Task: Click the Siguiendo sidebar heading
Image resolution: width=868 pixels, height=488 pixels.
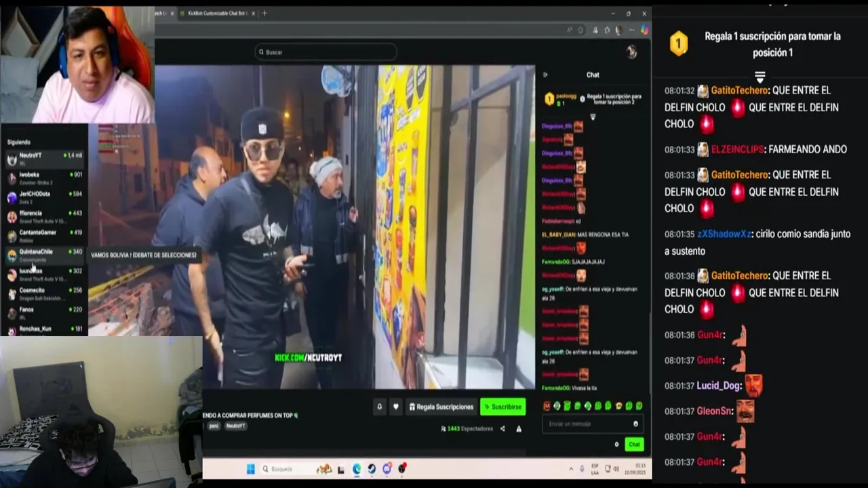Action: point(19,142)
